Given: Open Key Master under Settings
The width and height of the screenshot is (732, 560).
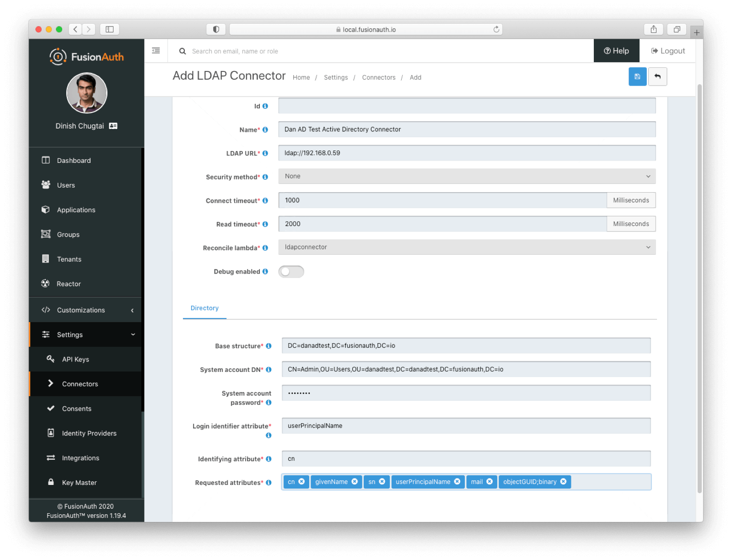Looking at the screenshot, I should 85,483.
